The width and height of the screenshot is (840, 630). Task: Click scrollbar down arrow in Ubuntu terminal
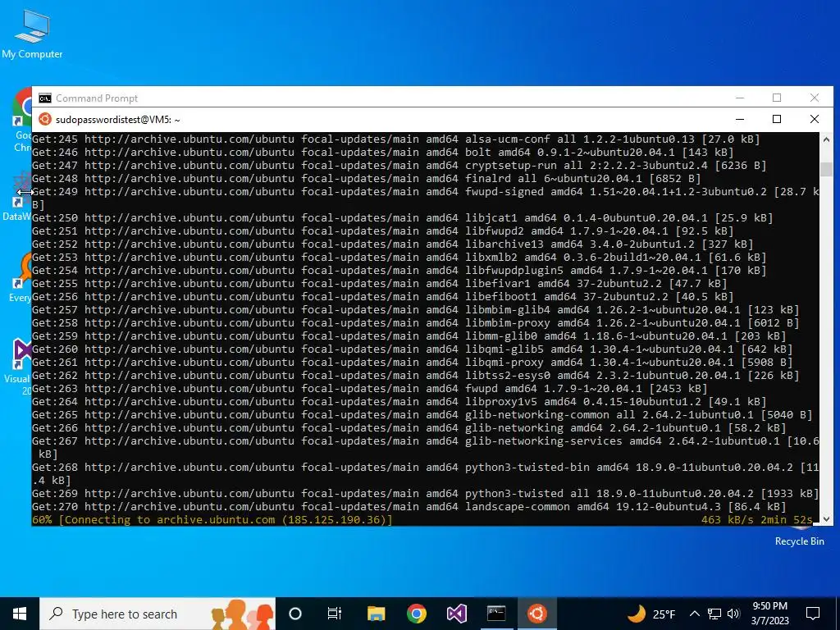(x=827, y=518)
